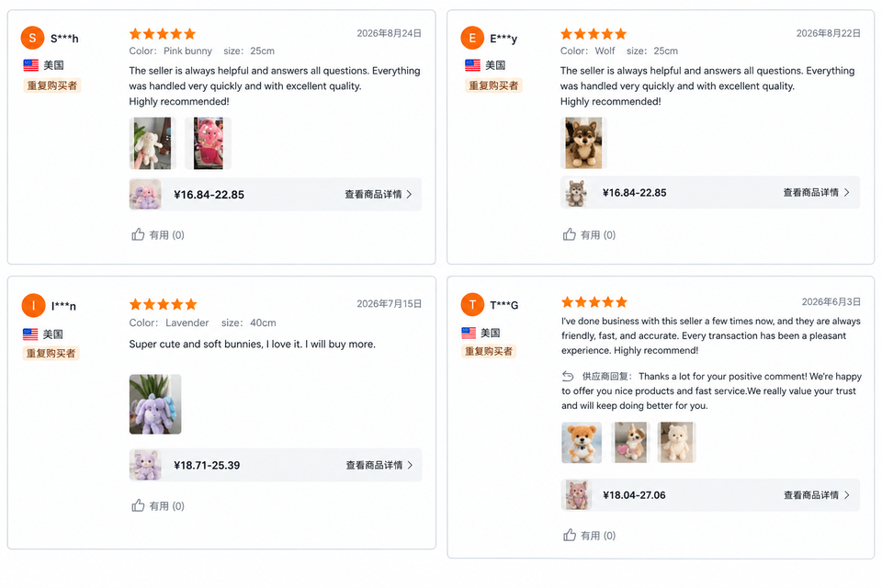View cream bear photo in T***G's review
This screenshot has height=588, width=882.
[677, 442]
